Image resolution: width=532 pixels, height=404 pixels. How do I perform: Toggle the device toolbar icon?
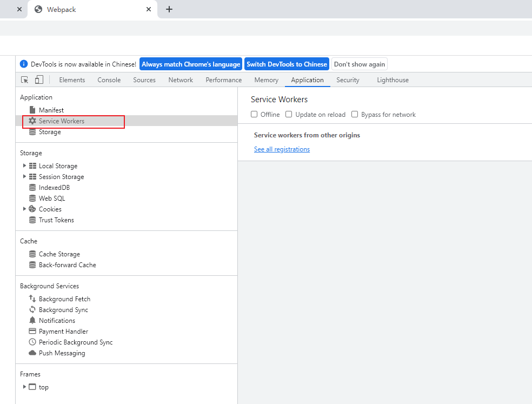click(x=38, y=80)
